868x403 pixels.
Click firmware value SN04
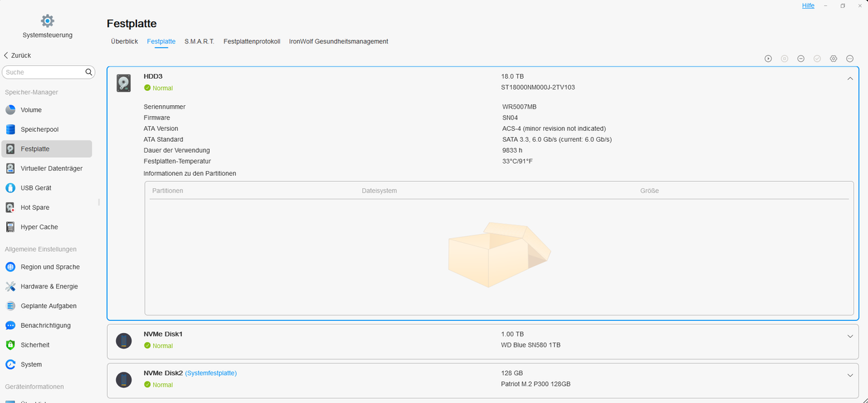[510, 117]
